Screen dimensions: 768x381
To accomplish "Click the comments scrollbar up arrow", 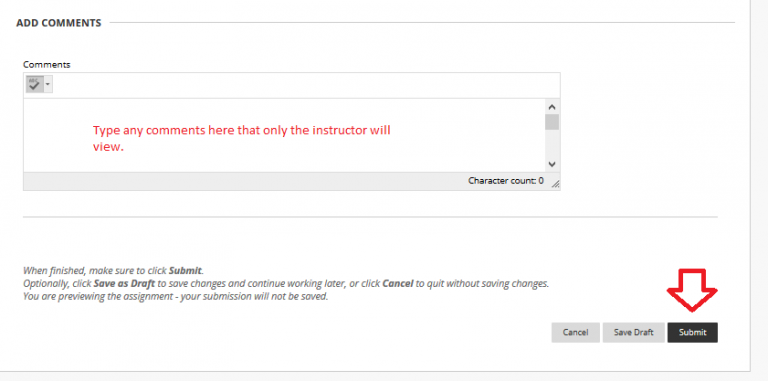I will point(552,106).
